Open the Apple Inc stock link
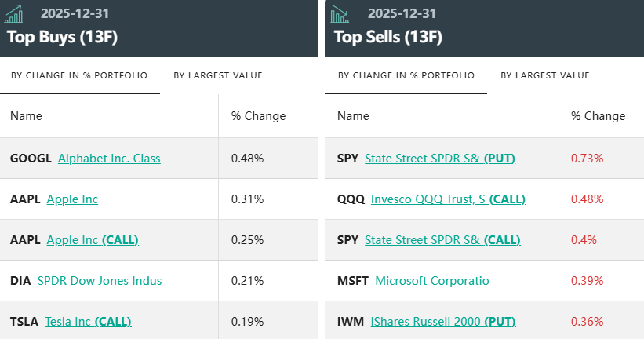The width and height of the screenshot is (644, 339). coord(72,199)
